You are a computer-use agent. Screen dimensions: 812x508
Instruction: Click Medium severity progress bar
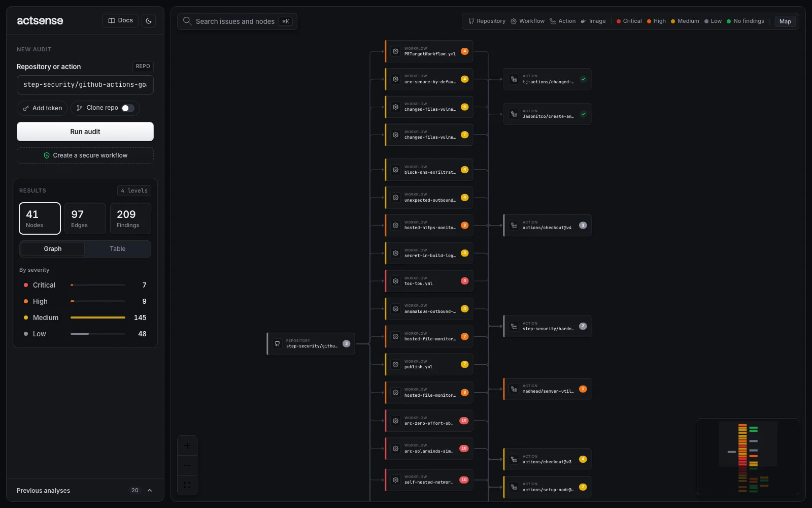click(98, 317)
